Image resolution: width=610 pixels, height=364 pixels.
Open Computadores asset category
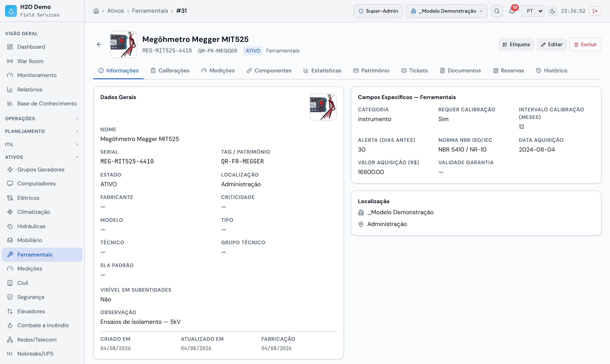pyautogui.click(x=42, y=183)
